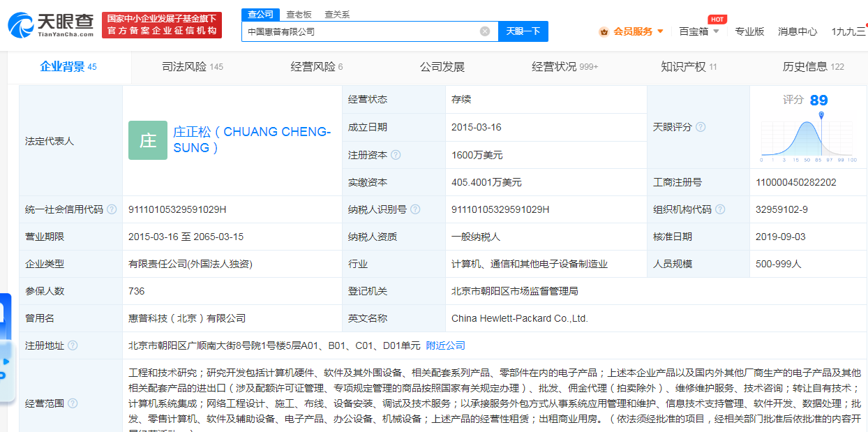Click the 百宝箱 label
The image size is (868, 432).
694,31
